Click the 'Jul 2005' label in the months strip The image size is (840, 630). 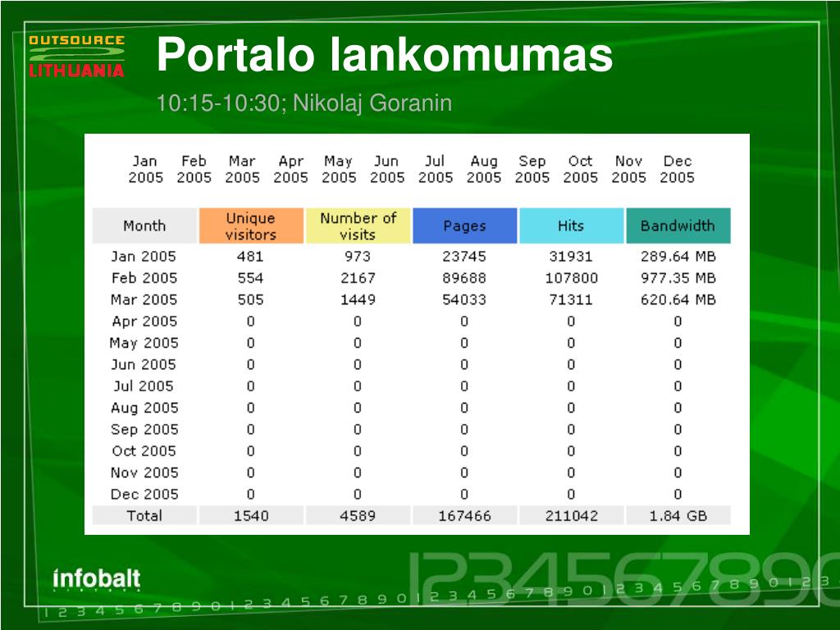[x=435, y=169]
